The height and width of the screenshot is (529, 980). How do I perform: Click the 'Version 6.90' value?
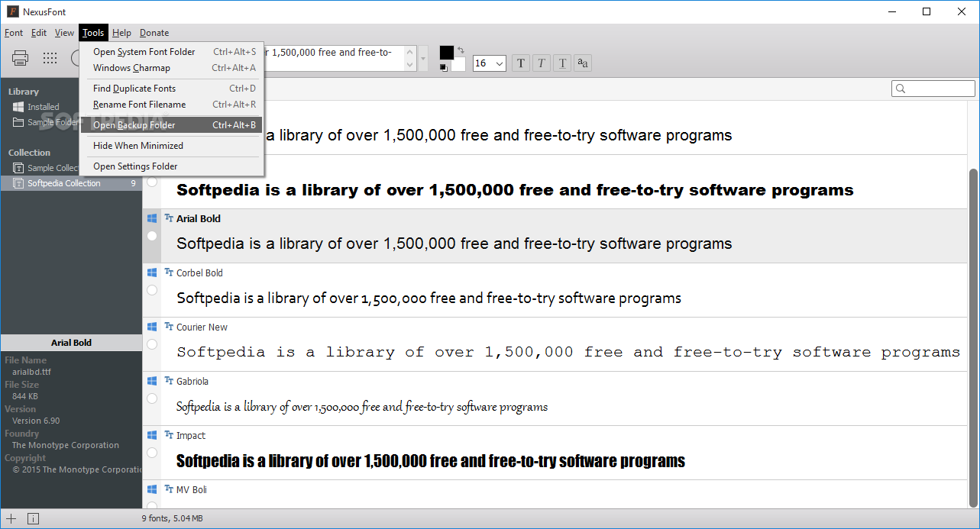[x=36, y=421]
